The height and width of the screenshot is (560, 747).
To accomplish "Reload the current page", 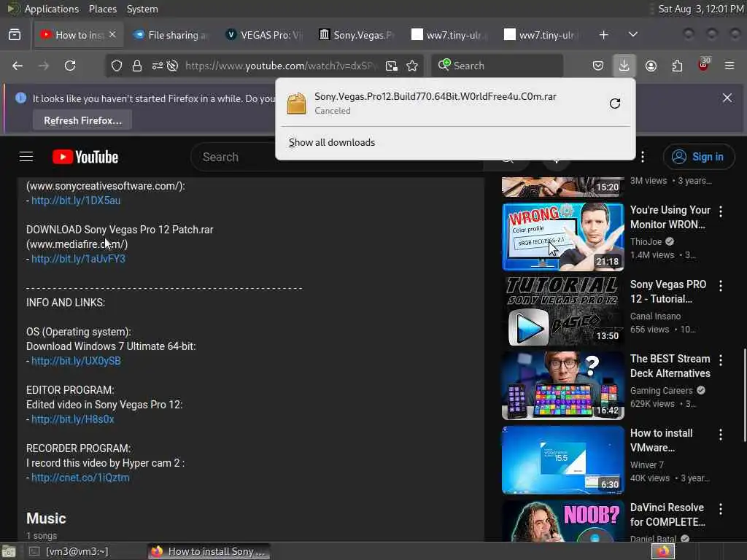I will (x=70, y=66).
